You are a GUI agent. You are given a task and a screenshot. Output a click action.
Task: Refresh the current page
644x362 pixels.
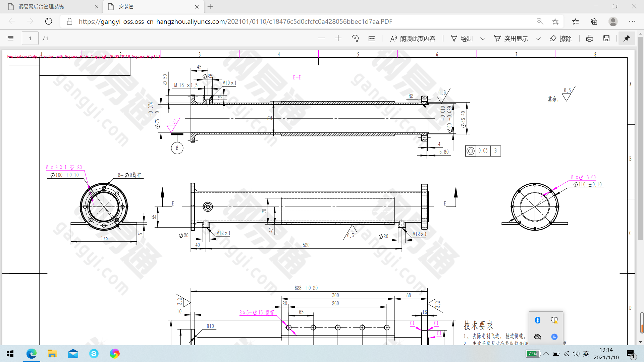click(49, 21)
